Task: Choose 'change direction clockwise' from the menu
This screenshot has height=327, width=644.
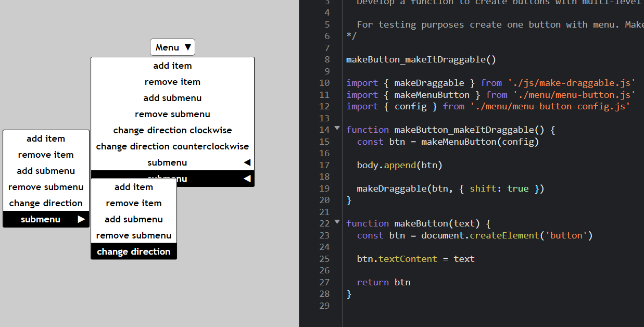Action: (x=172, y=130)
